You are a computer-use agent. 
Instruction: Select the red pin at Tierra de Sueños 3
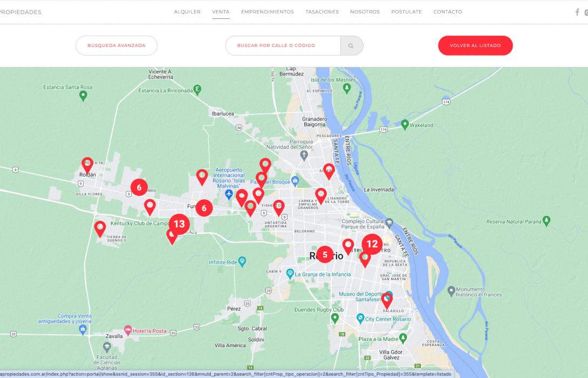click(100, 229)
